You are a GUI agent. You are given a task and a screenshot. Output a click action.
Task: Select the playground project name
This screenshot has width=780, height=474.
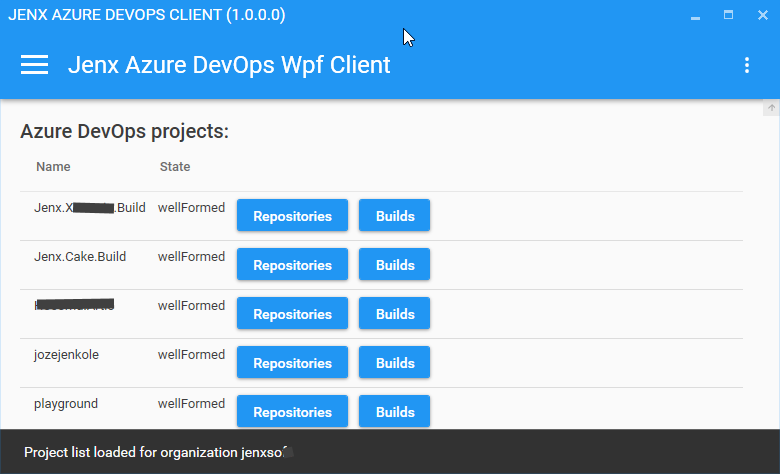click(x=66, y=404)
